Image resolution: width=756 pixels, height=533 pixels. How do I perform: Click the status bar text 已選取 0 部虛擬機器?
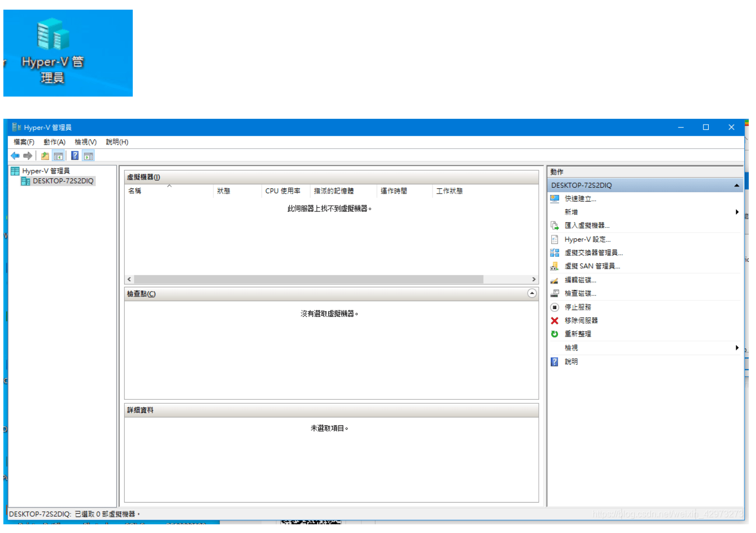(x=107, y=514)
